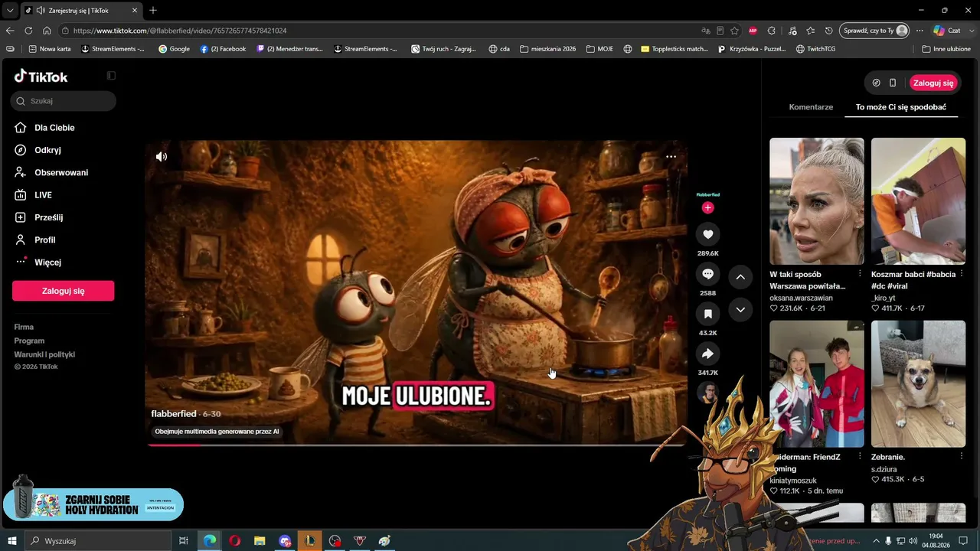Expand the Firma footer section
This screenshot has height=551, width=980.
point(24,327)
